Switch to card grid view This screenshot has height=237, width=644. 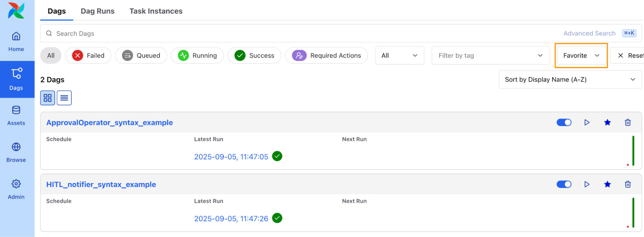click(48, 98)
